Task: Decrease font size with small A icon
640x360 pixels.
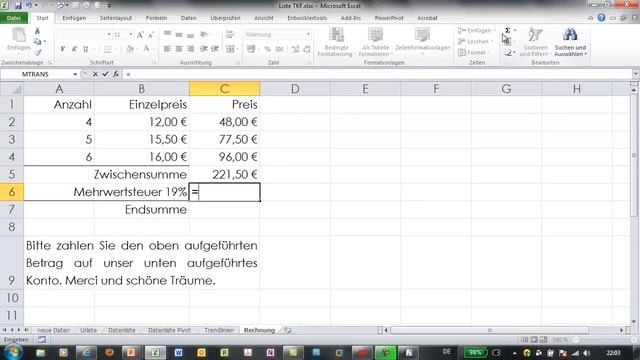Action: pos(151,35)
